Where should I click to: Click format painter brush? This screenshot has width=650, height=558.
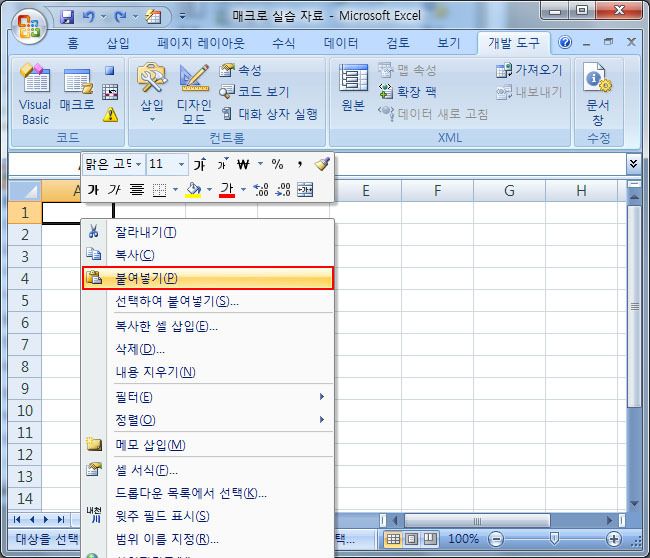pyautogui.click(x=322, y=164)
